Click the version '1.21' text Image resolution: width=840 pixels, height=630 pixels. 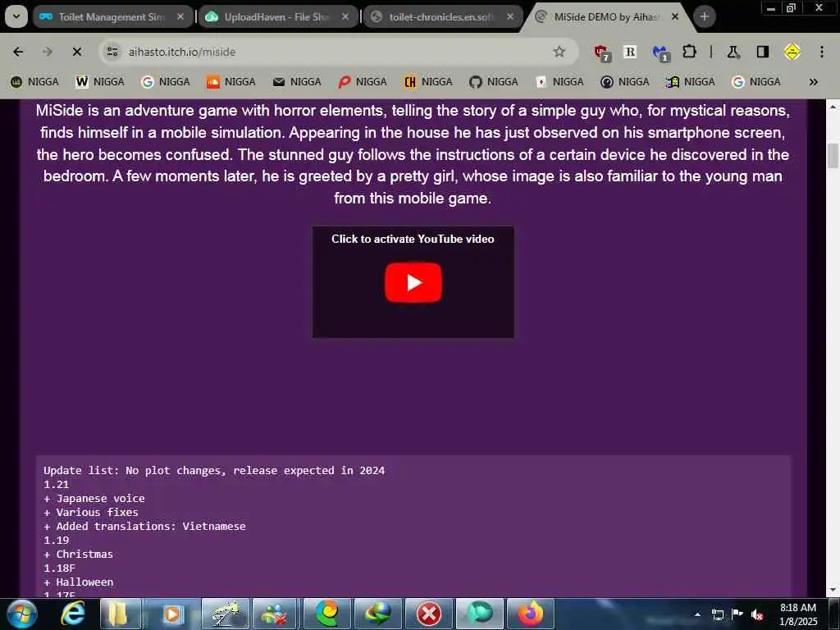click(57, 484)
